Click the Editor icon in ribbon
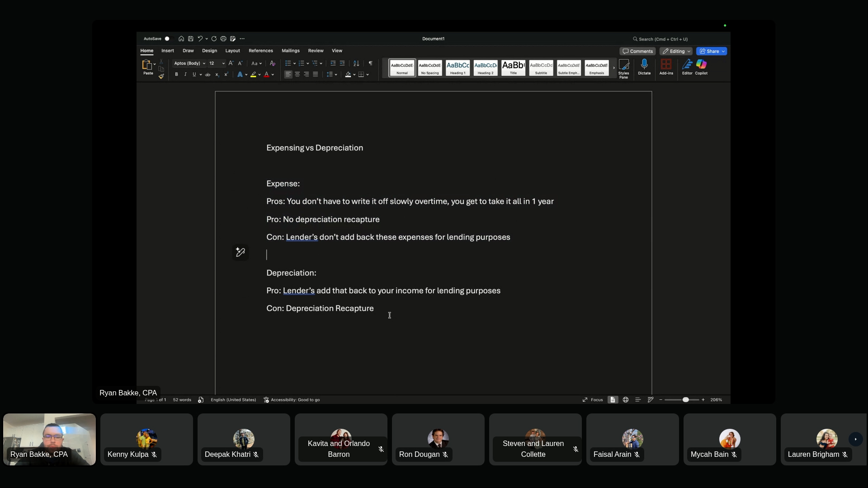 point(687,65)
